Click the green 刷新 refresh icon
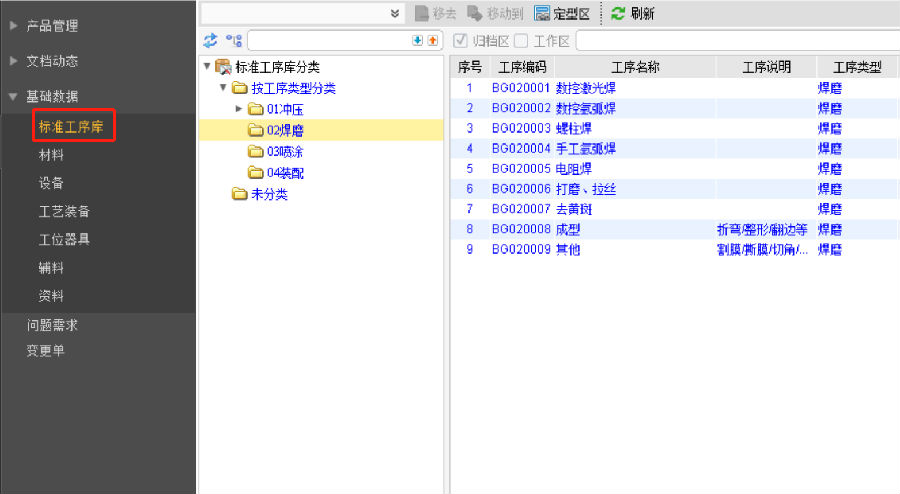The height and width of the screenshot is (494, 900). [x=618, y=13]
